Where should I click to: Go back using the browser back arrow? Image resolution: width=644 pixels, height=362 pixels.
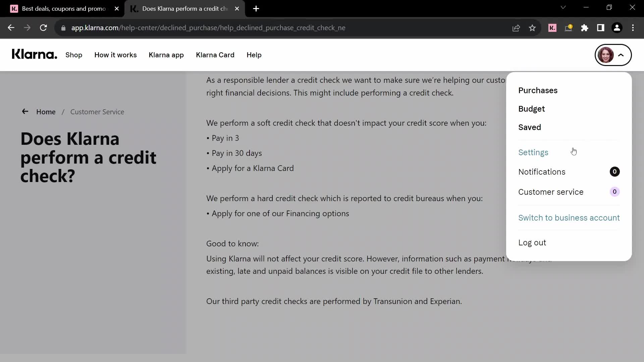(11, 28)
